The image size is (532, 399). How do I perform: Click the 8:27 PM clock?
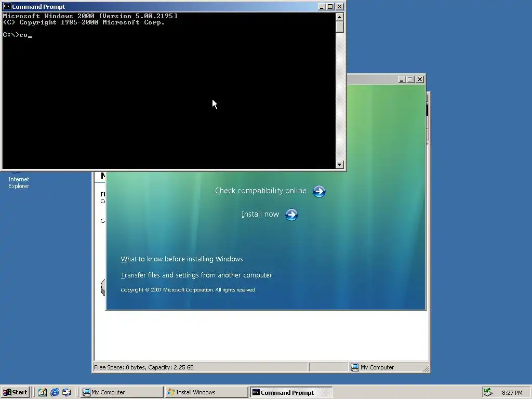pyautogui.click(x=512, y=393)
